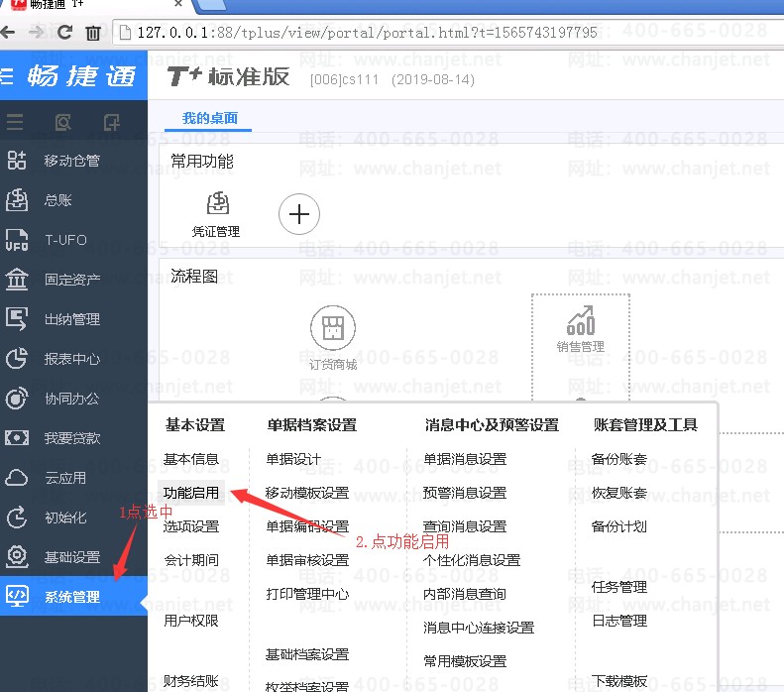Viewport: 784px width, 692px height.
Task: Open 预警消息设置 link
Action: pos(465,493)
